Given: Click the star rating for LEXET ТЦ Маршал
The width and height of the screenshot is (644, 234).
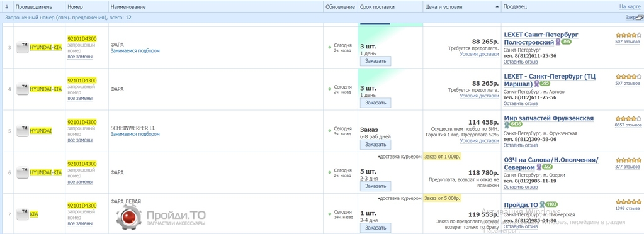Looking at the screenshot, I should 628,77.
